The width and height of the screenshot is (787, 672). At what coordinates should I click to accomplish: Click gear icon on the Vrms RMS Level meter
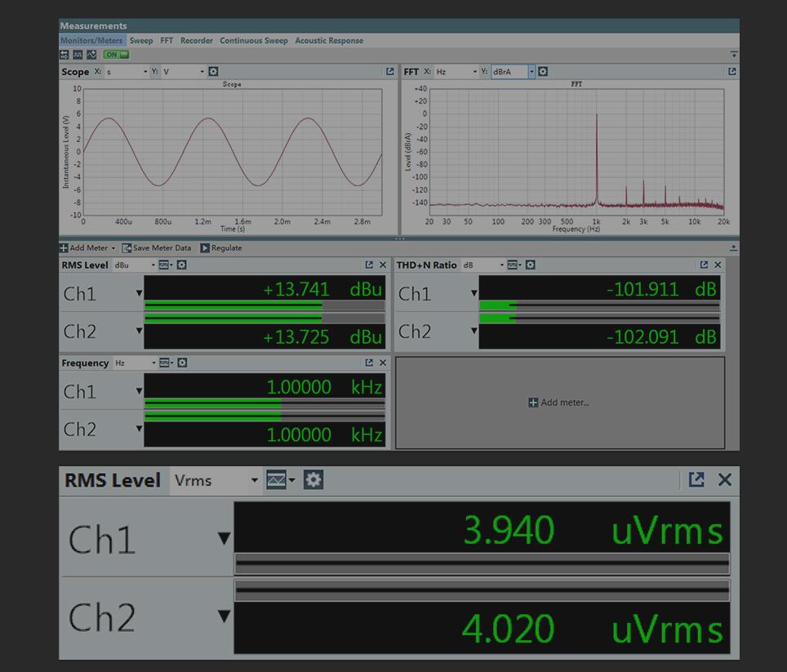pos(313,480)
